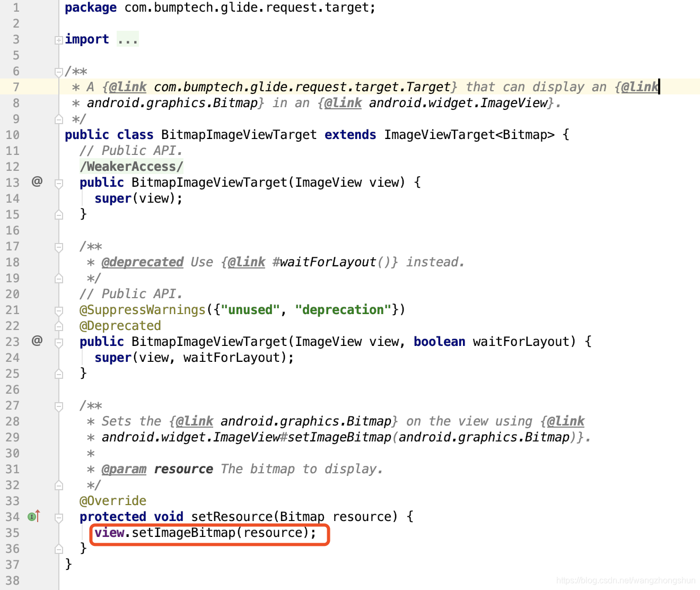Image resolution: width=700 pixels, height=590 pixels.
Task: Click the "unused" string literal
Action: (x=250, y=310)
